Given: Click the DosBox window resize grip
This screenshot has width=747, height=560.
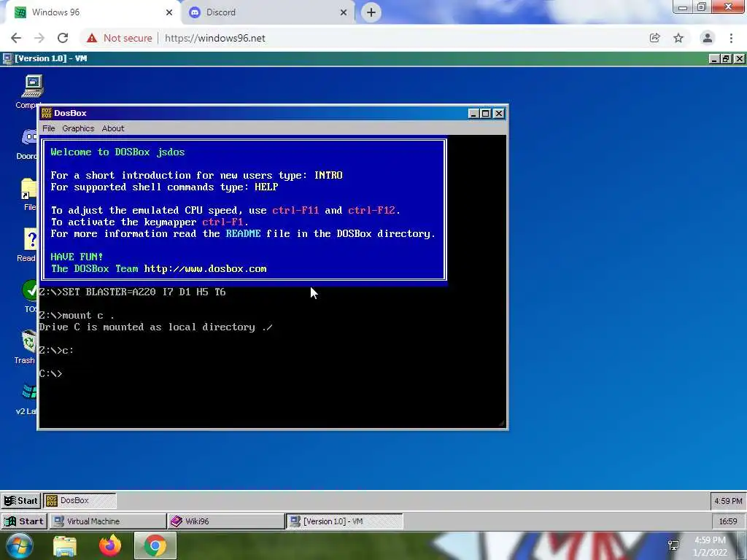Looking at the screenshot, I should 502,424.
